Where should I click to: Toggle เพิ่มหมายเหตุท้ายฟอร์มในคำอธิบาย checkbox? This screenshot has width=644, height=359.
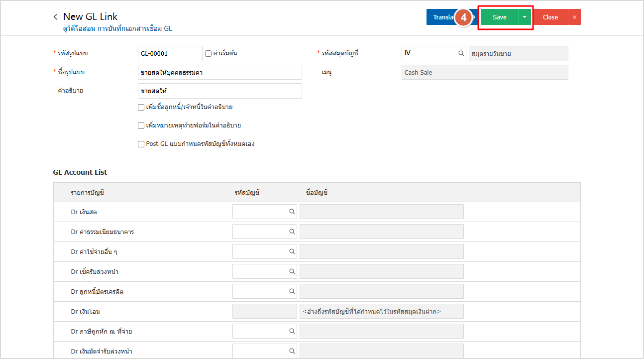141,125
